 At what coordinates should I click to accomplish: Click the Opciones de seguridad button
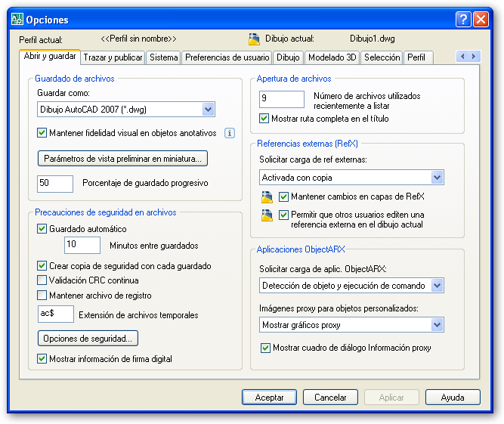pos(88,339)
